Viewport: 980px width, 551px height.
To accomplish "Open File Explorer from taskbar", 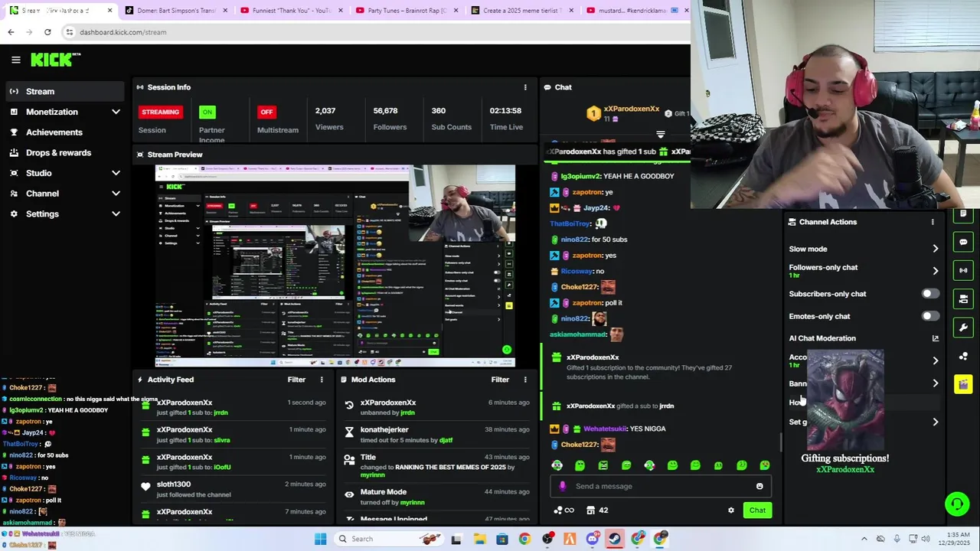I will coord(479,539).
